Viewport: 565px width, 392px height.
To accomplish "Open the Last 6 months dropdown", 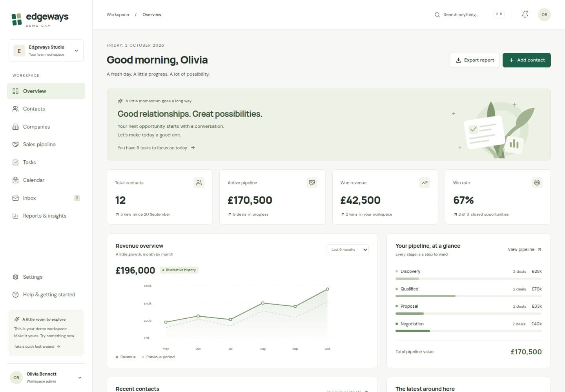I will point(347,250).
